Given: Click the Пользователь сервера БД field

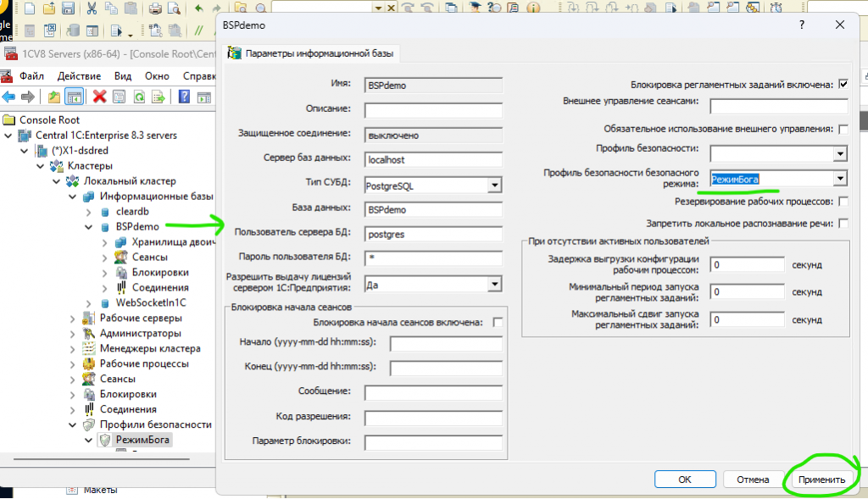Looking at the screenshot, I should click(x=433, y=234).
